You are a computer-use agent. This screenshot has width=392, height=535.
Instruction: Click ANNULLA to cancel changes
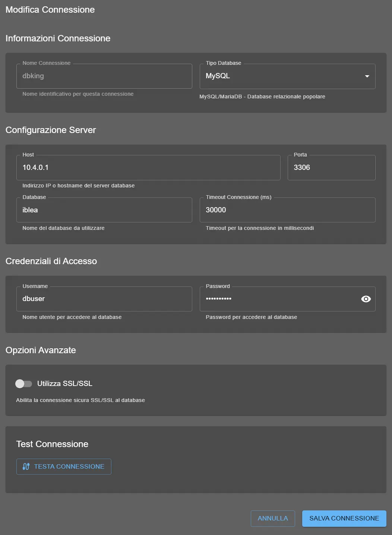(273, 518)
